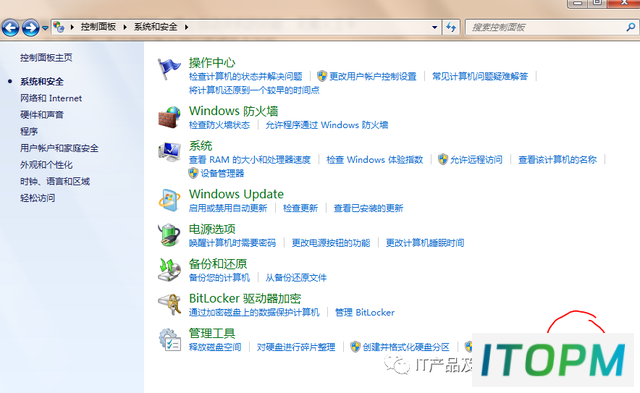Click the Forward navigation arrow button
The width and height of the screenshot is (640, 393).
click(31, 28)
